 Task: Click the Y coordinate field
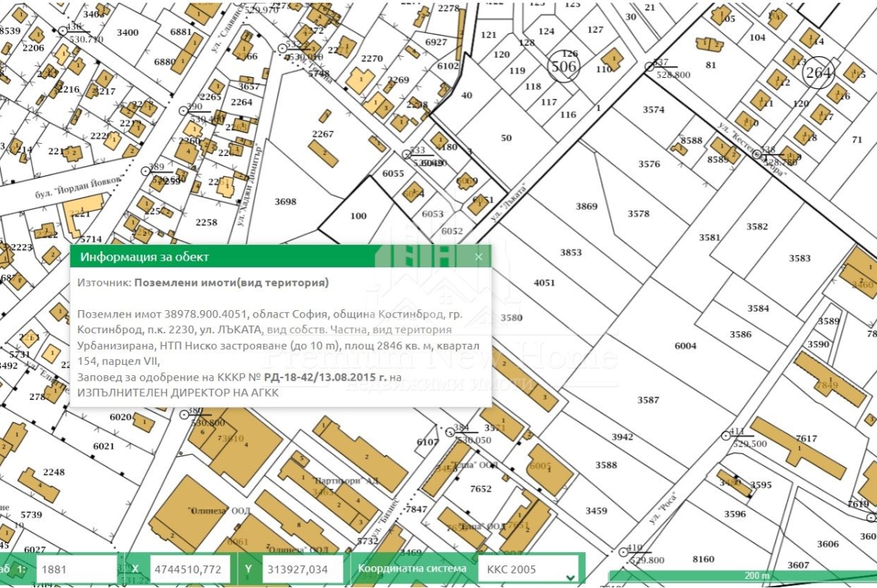(302, 569)
